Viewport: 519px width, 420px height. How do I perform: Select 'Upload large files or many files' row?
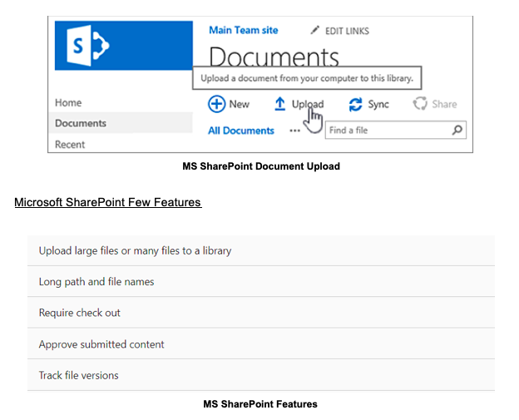coord(261,250)
